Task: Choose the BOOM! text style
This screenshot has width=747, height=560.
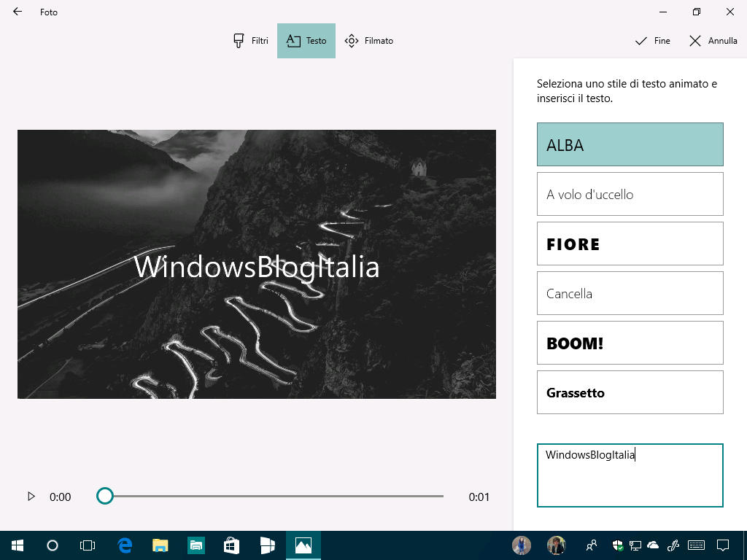Action: (x=630, y=343)
